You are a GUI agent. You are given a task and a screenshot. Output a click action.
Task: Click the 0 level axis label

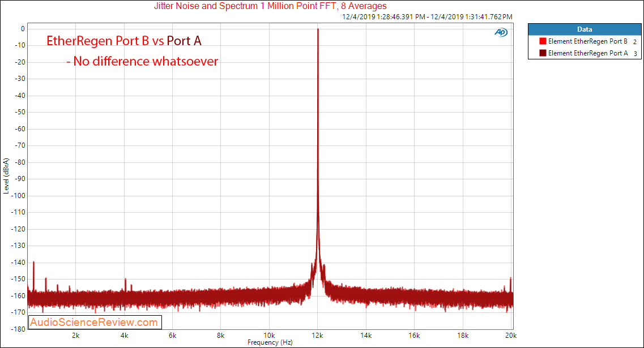pos(23,29)
